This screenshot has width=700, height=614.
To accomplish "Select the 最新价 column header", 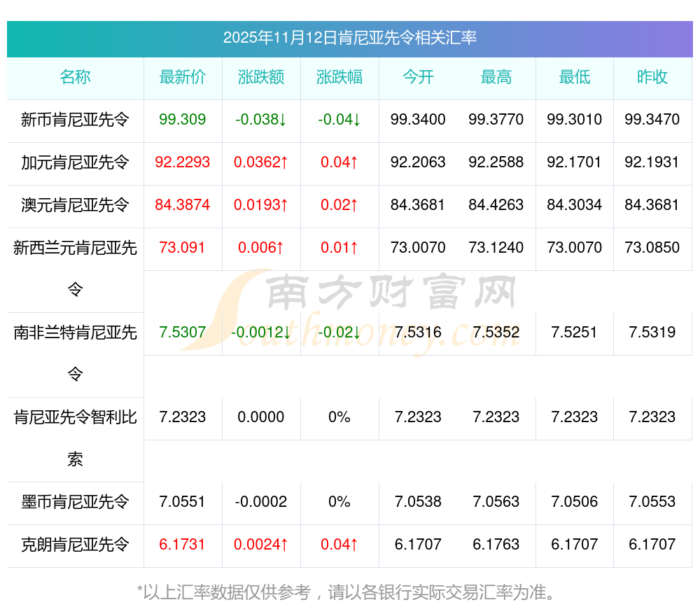I will tap(183, 77).
